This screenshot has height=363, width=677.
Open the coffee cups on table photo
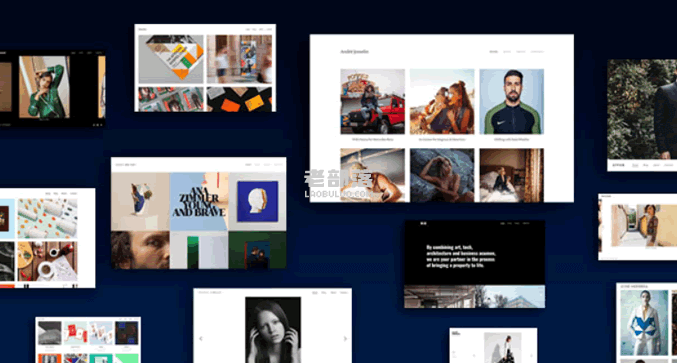click(x=47, y=262)
